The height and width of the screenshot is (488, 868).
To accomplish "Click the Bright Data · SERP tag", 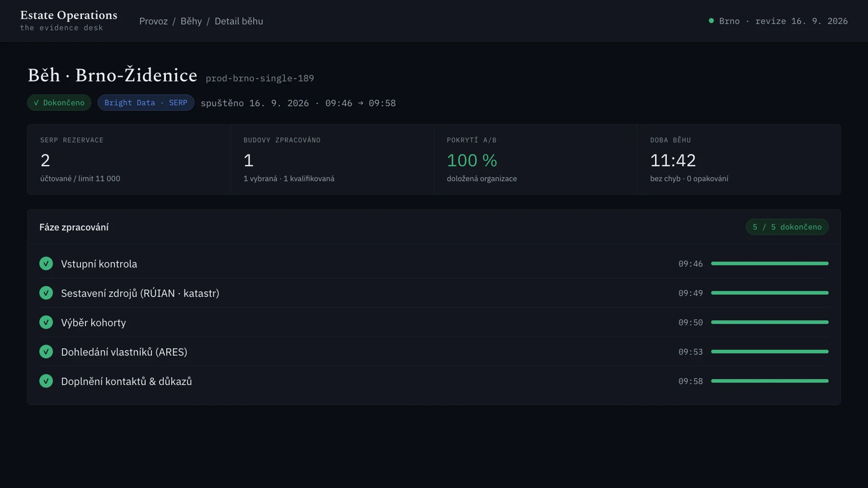I will [146, 103].
